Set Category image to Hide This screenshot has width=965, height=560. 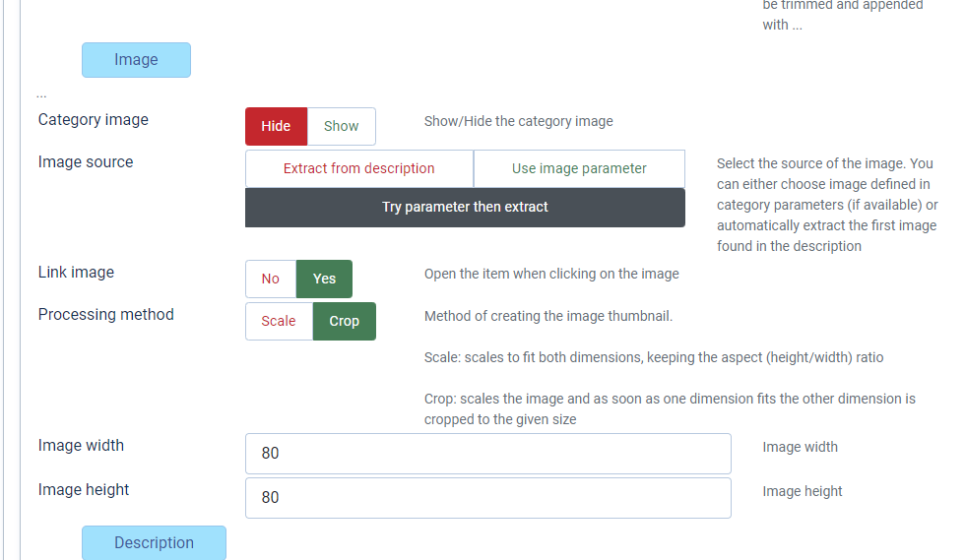(x=276, y=126)
